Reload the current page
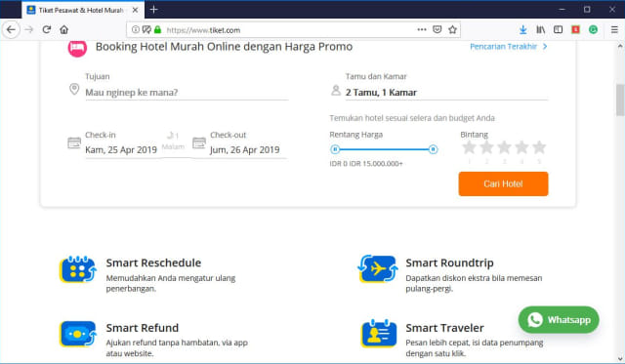Image resolution: width=625 pixels, height=364 pixels. pos(47,29)
